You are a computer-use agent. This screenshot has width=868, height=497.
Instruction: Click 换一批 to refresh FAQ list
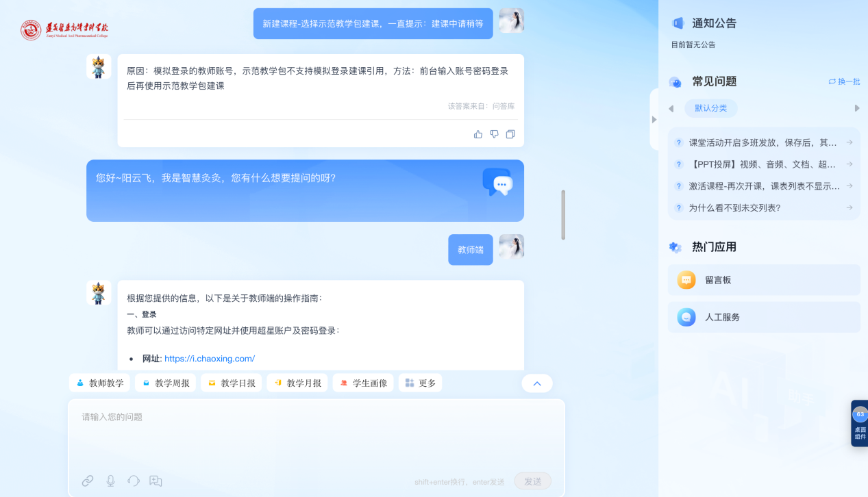pos(844,81)
